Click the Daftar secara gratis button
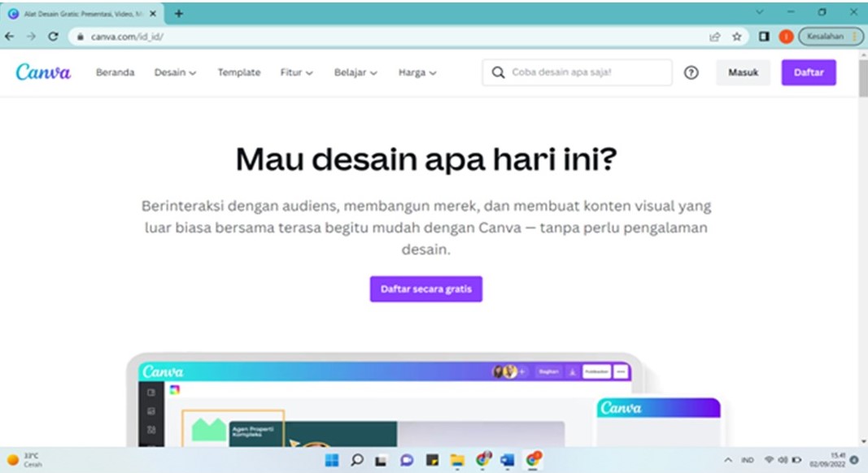Image resolution: width=868 pixels, height=473 pixels. pos(425,289)
